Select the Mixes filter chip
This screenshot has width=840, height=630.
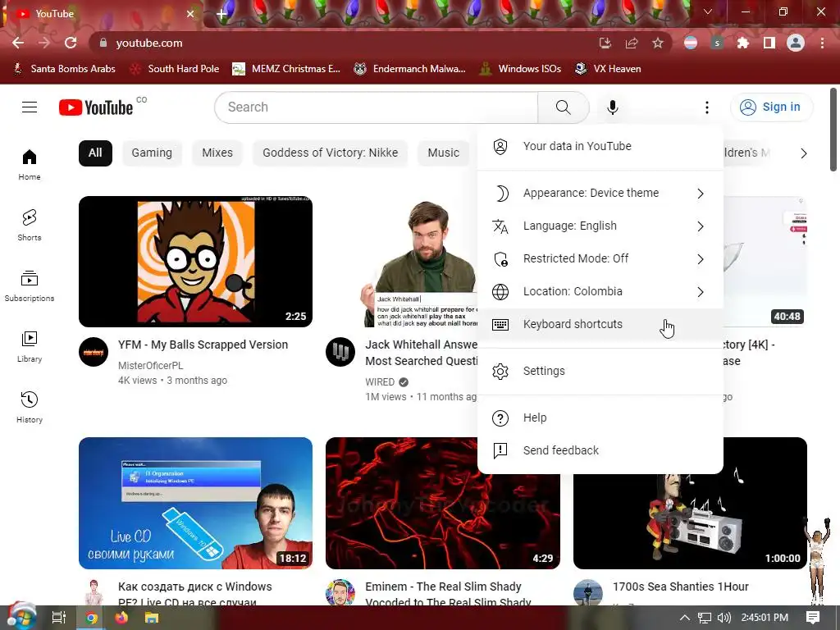pos(217,153)
